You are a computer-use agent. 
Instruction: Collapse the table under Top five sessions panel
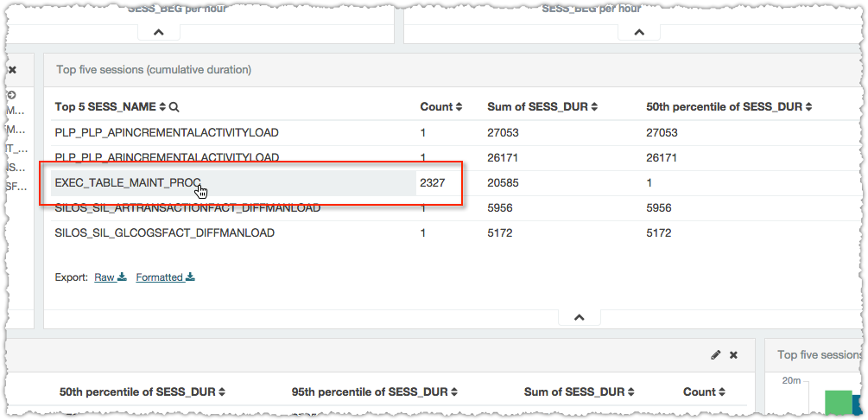point(580,317)
